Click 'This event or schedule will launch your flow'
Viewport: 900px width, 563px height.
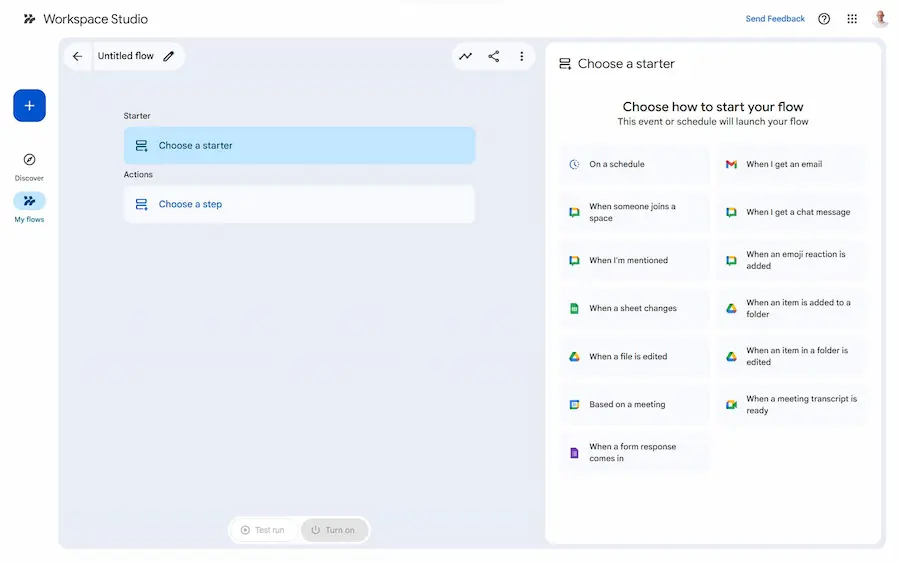[x=713, y=122]
